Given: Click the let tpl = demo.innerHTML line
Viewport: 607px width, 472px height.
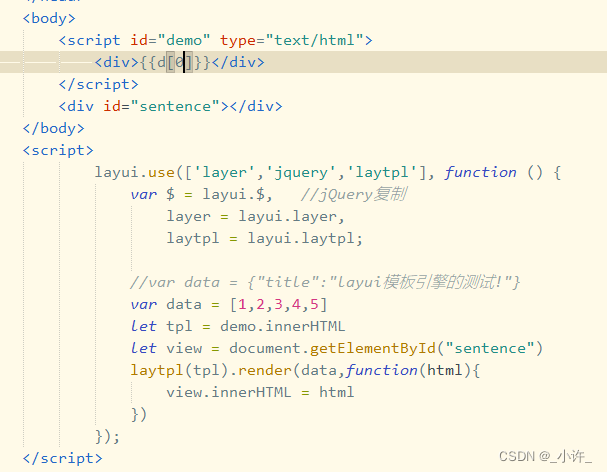Looking at the screenshot, I should (238, 326).
